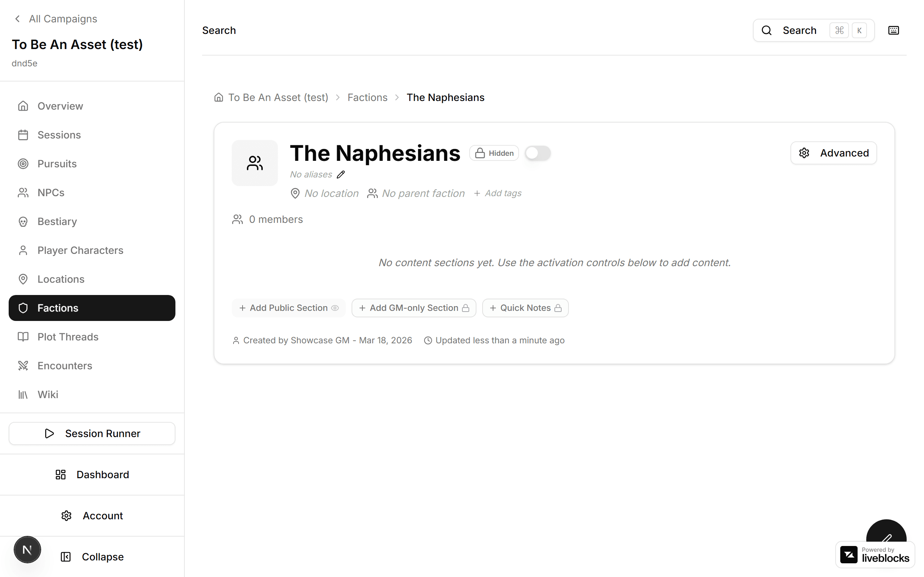Open Factions from the breadcrumb
This screenshot has width=924, height=577.
[x=367, y=97]
